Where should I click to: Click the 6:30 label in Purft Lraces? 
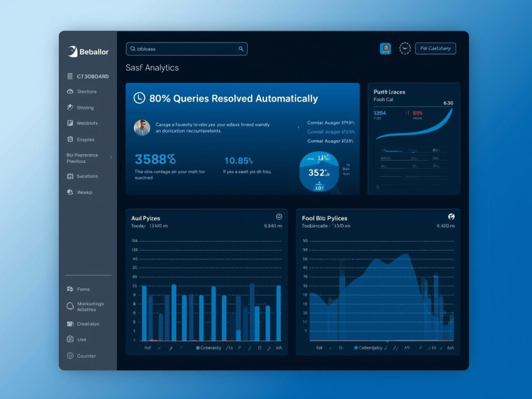tap(448, 103)
